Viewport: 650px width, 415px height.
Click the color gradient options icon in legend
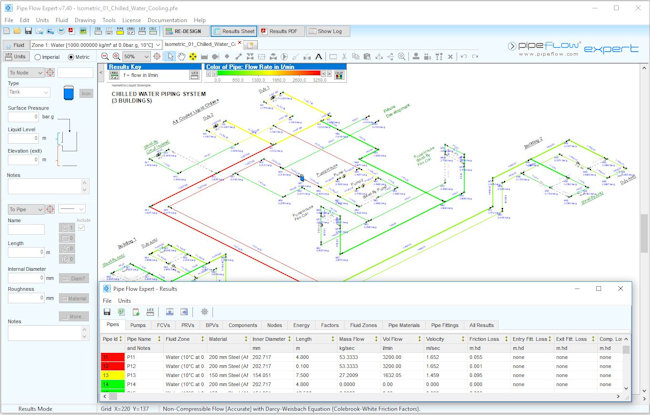pos(340,75)
